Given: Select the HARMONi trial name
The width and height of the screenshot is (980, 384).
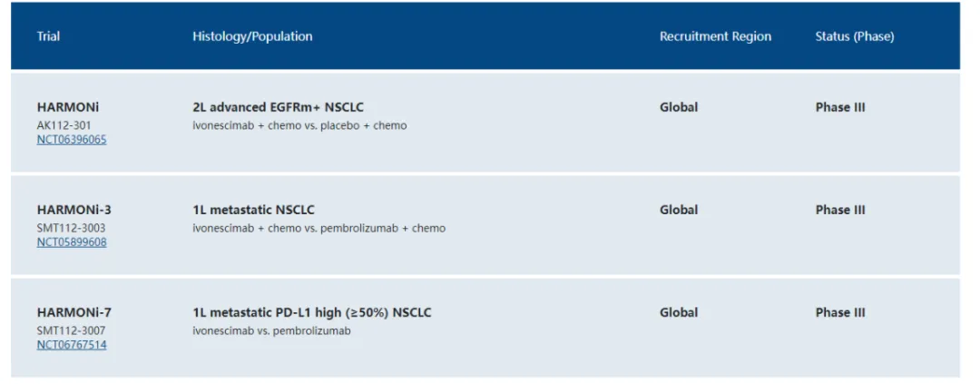Looking at the screenshot, I should pos(68,107).
